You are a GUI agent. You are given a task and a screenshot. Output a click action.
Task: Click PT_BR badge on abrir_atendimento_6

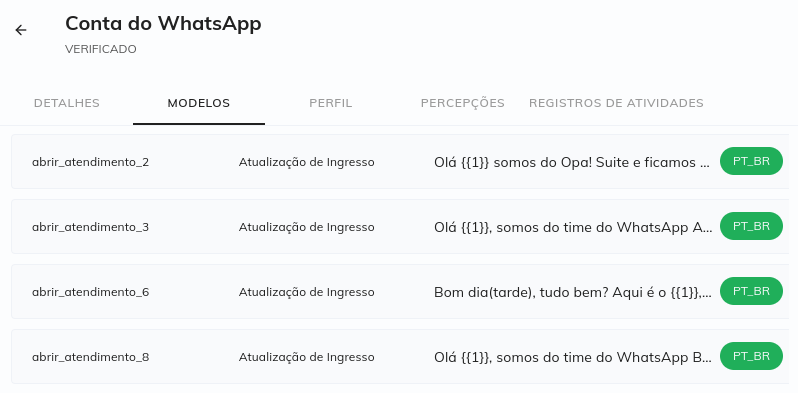tap(751, 291)
